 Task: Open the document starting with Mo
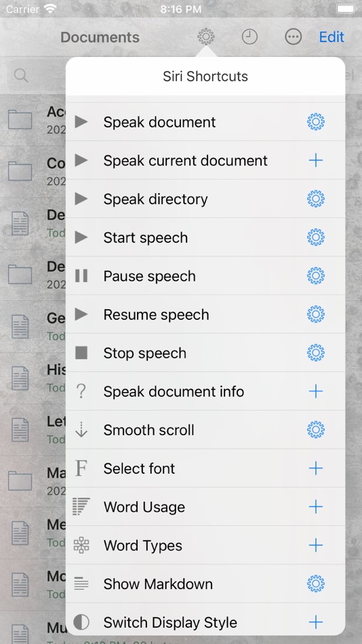coord(33,585)
